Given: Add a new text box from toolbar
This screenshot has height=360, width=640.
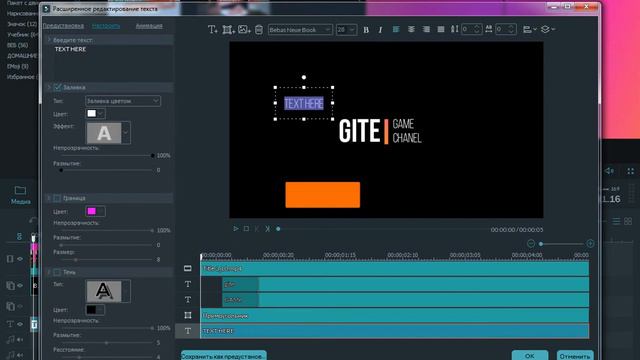Looking at the screenshot, I should tap(212, 29).
